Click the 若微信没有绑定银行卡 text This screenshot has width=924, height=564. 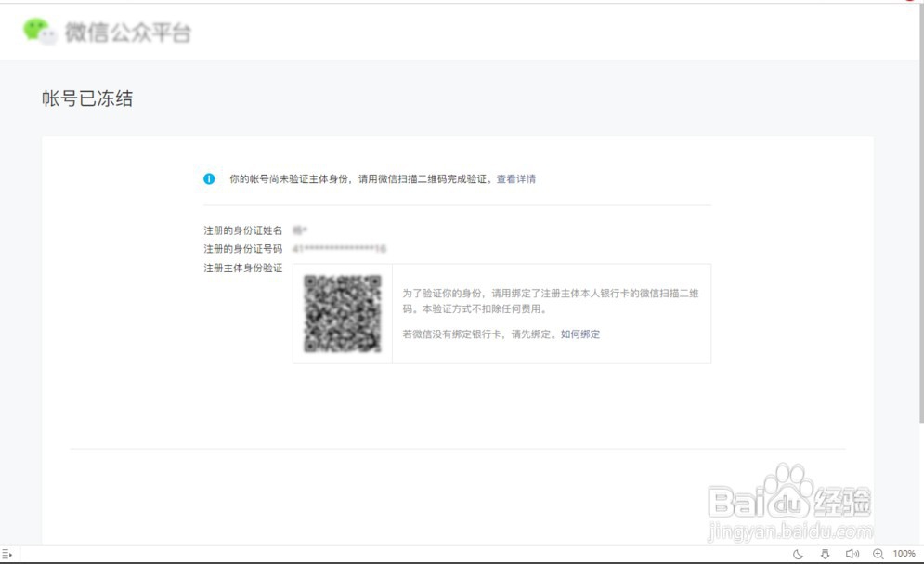click(x=452, y=334)
